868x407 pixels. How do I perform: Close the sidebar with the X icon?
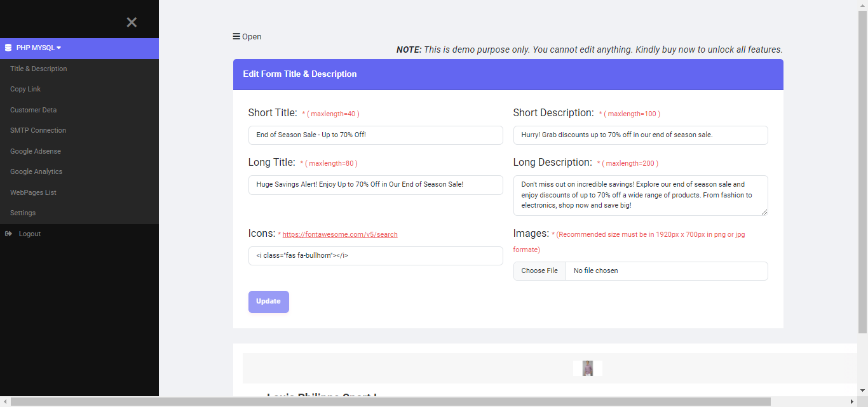(132, 23)
